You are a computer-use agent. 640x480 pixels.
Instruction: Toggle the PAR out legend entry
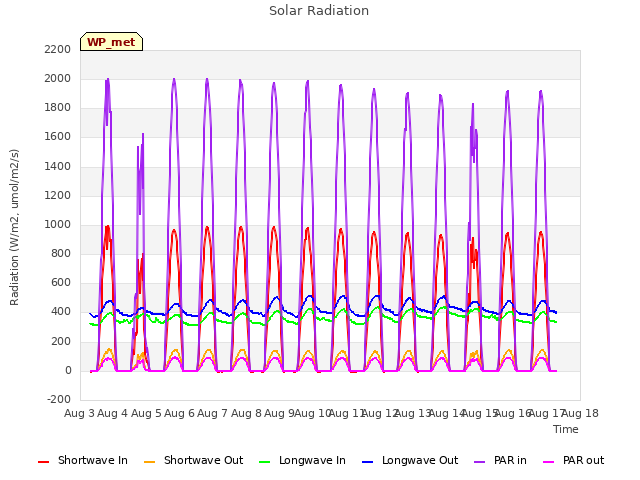(574, 460)
